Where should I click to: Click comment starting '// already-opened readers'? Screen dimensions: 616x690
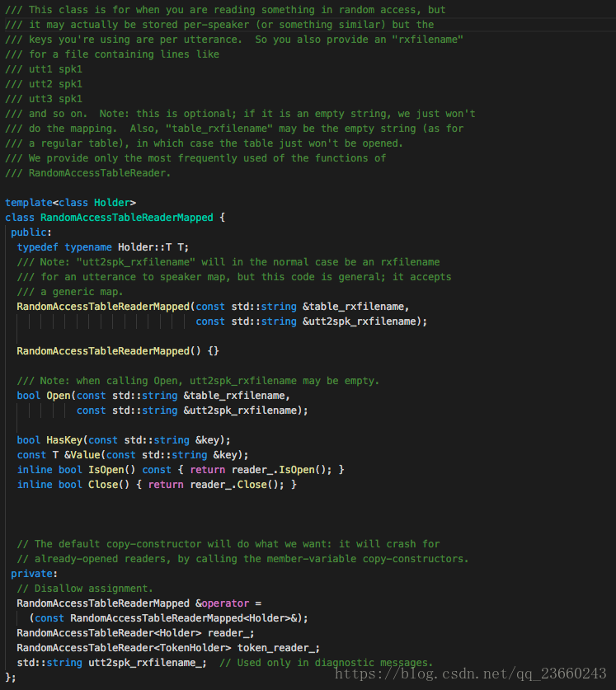tap(243, 559)
